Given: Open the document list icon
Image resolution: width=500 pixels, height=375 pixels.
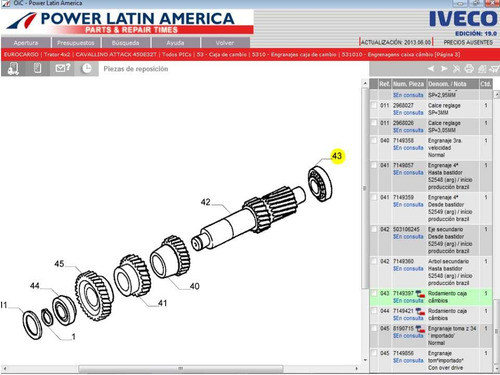Looking at the screenshot, I should (37, 68).
